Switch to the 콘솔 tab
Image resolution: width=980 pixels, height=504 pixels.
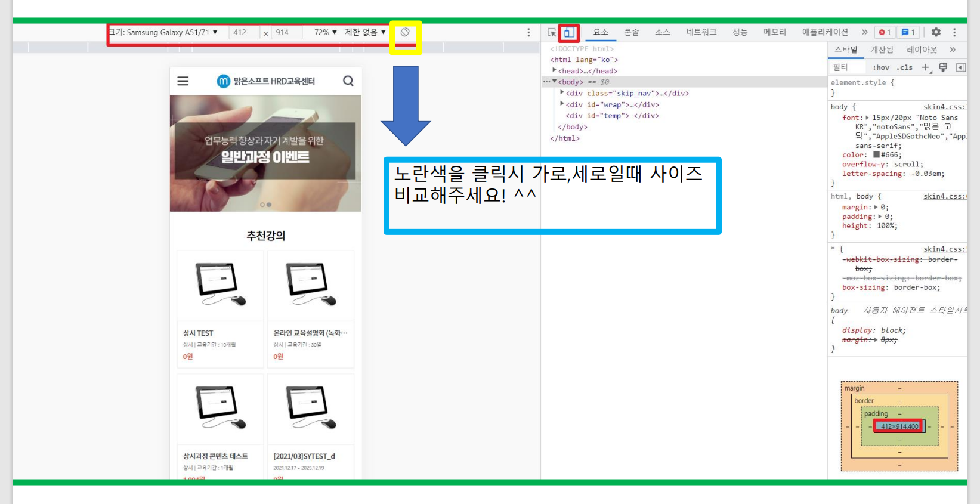pos(632,32)
